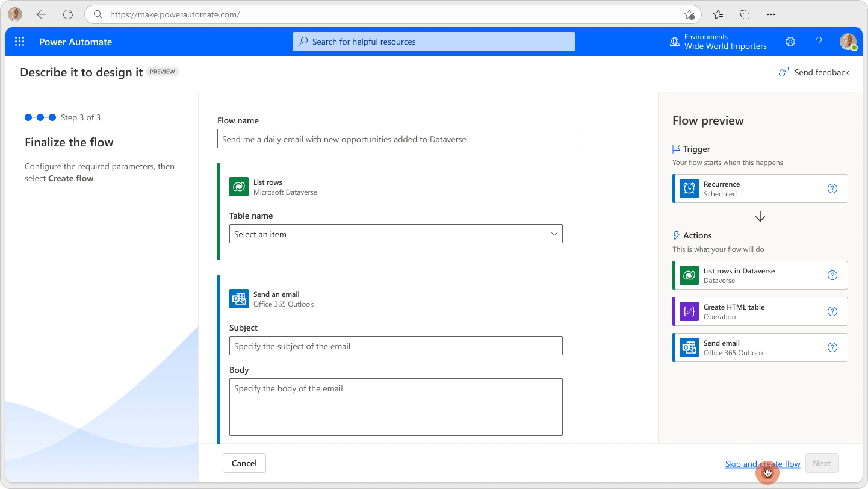868x489 pixels.
Task: Go back with the browser back arrow
Action: point(42,14)
